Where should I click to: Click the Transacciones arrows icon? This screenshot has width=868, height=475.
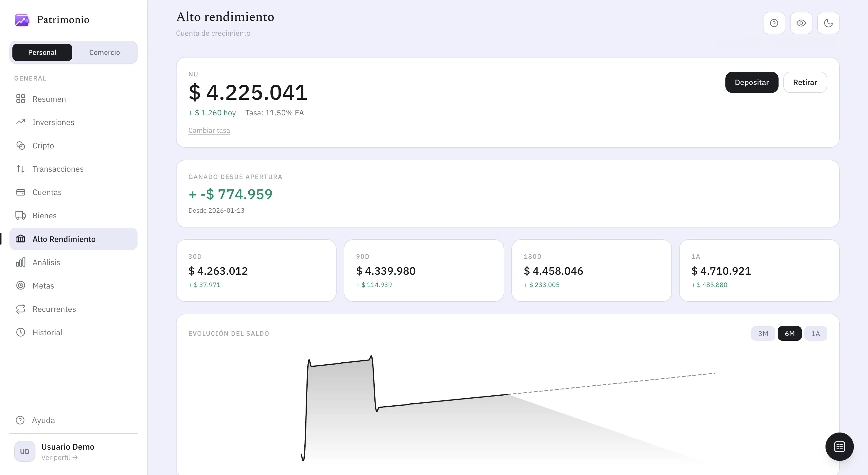[x=21, y=169]
